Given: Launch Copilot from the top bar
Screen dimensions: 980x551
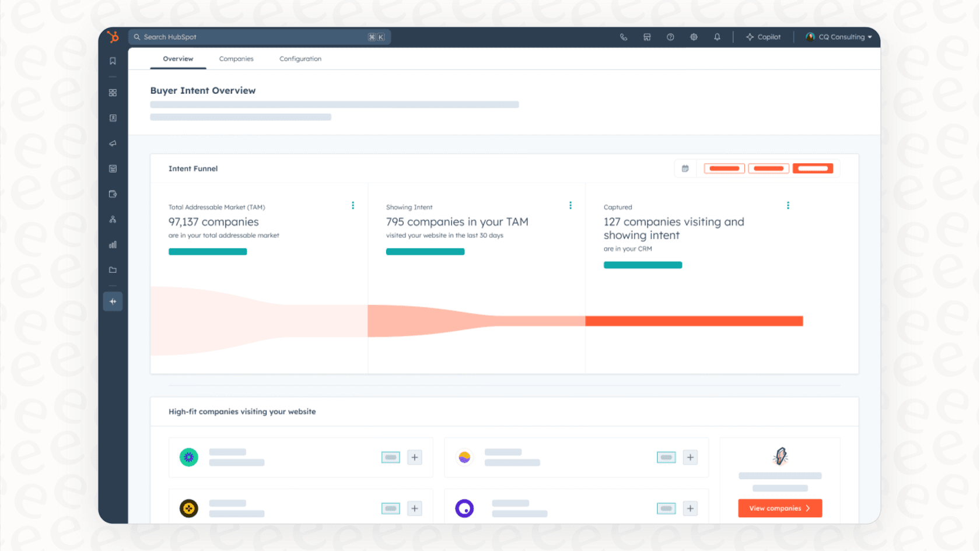Looking at the screenshot, I should coord(764,37).
